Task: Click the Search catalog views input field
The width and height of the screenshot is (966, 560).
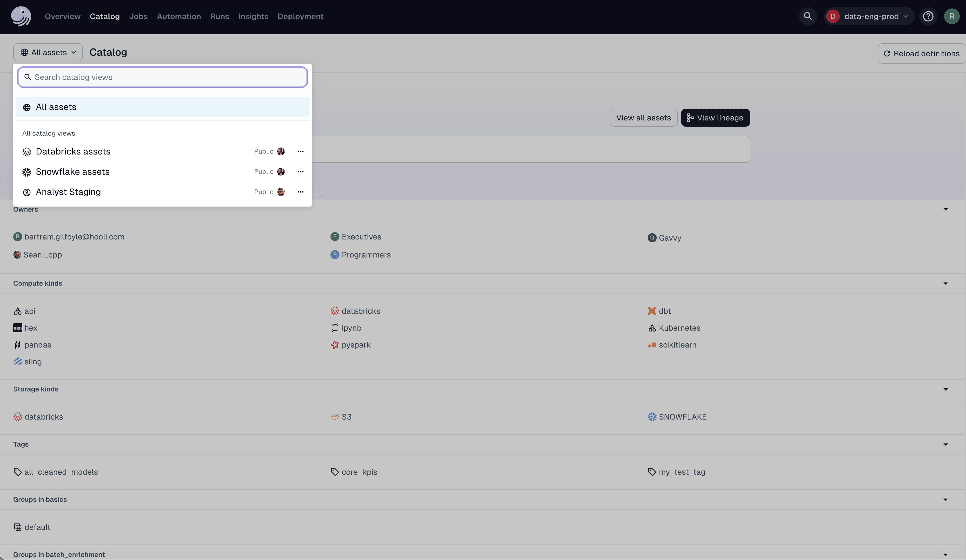Action: [x=162, y=77]
